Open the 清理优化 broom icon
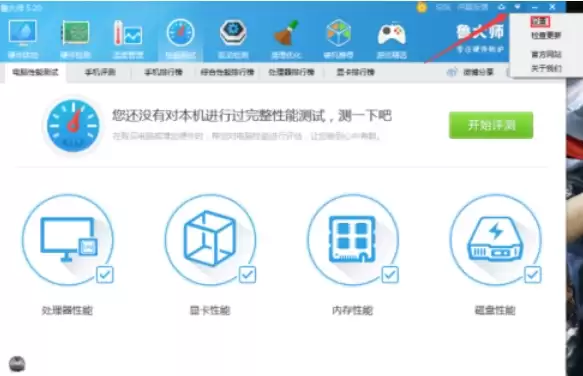Image resolution: width=583 pixels, height=376 pixels. coord(286,33)
